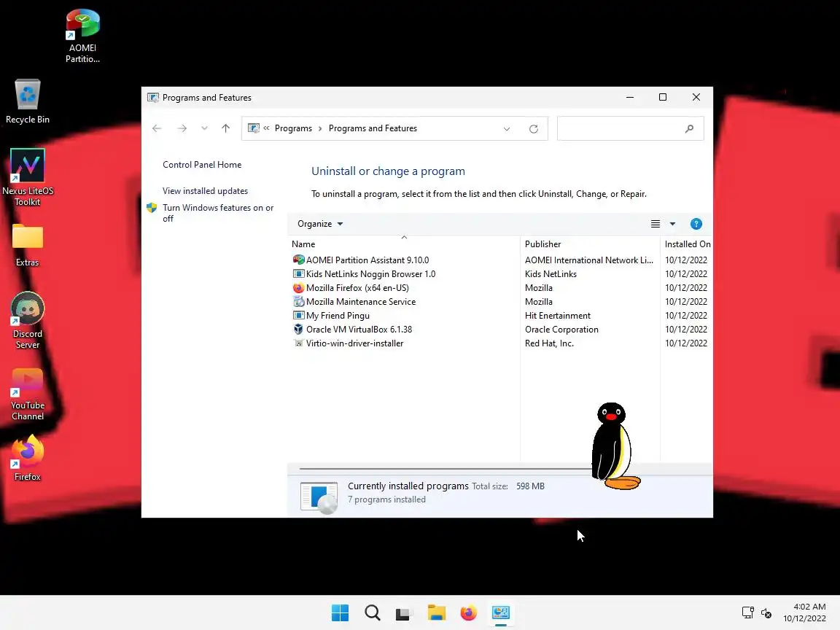The image size is (840, 630).
Task: Select Oracle VM VirtualBox 6.1.38 entry
Action: click(359, 330)
